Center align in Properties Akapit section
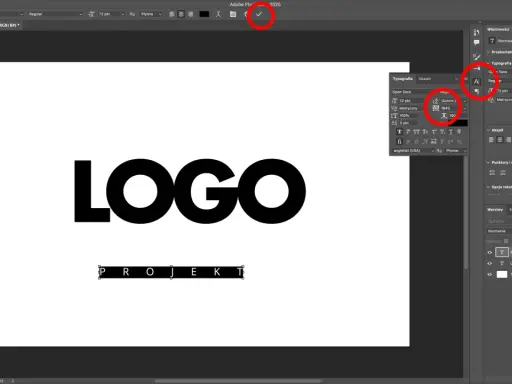 500,140
